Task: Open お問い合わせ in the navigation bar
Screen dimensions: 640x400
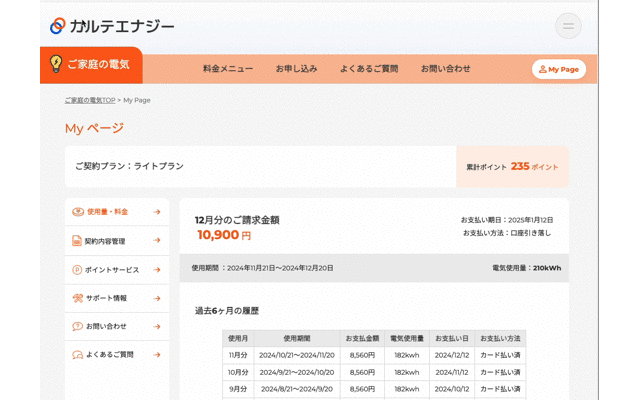Action: click(446, 69)
